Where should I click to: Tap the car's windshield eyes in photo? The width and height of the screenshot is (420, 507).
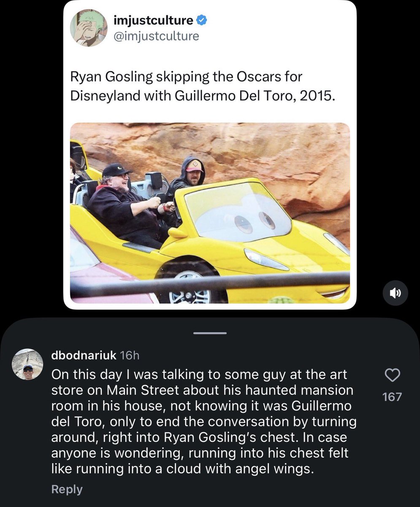coord(253,222)
